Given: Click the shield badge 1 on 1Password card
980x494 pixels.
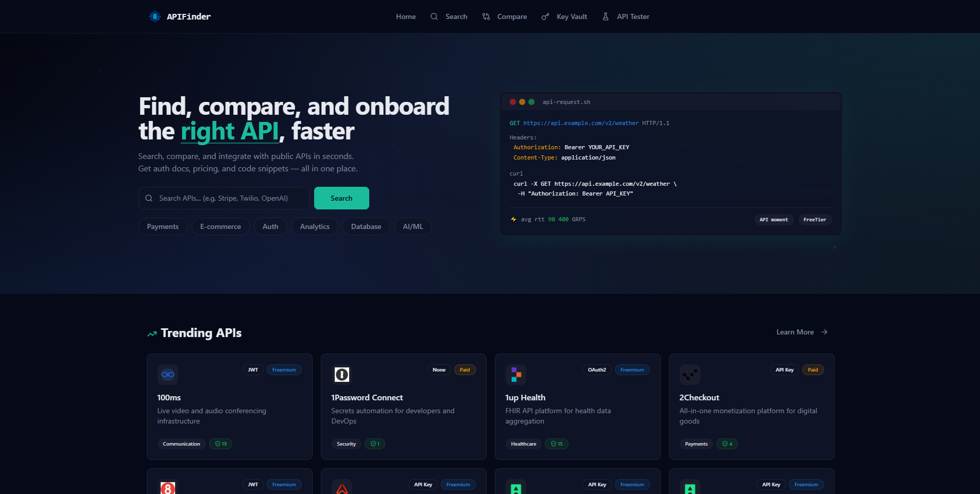Looking at the screenshot, I should pos(375,444).
